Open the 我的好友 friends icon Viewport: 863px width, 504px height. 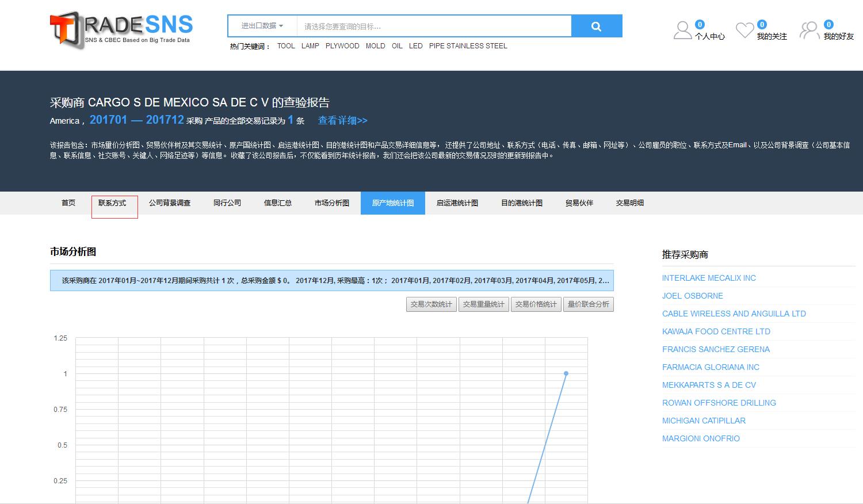[x=809, y=30]
